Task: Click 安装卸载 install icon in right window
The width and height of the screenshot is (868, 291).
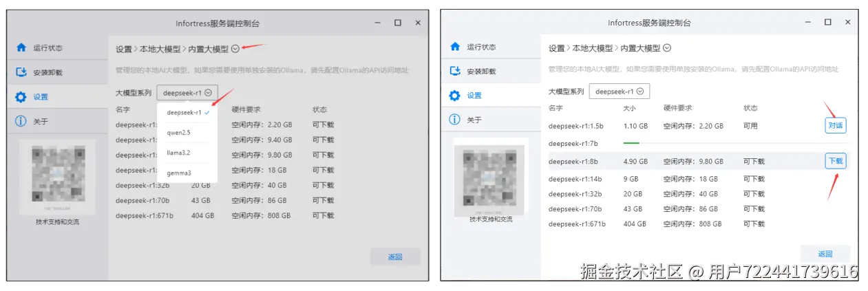Action: click(454, 71)
